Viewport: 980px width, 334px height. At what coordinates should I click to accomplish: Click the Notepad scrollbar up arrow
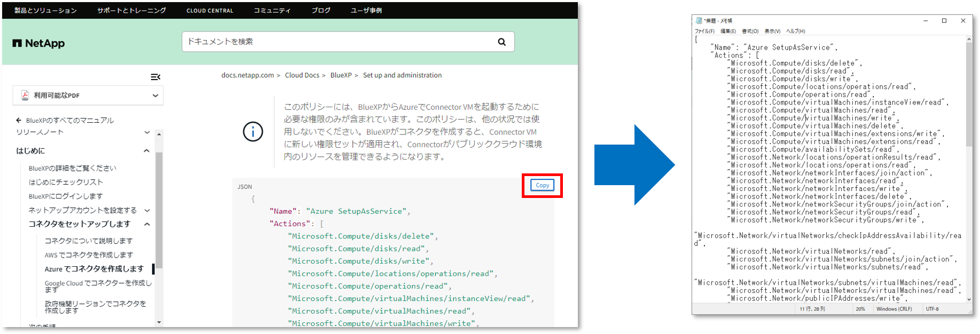pyautogui.click(x=969, y=39)
